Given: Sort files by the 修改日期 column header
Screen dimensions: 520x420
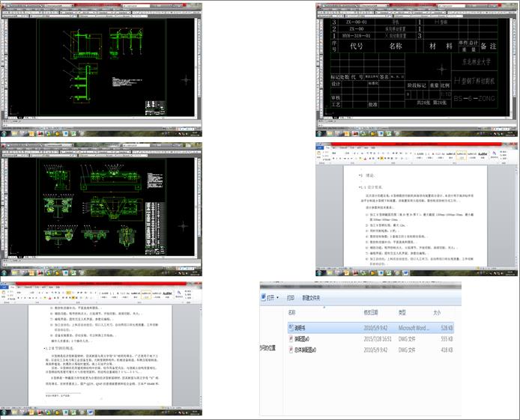Looking at the screenshot, I should coord(371,312).
